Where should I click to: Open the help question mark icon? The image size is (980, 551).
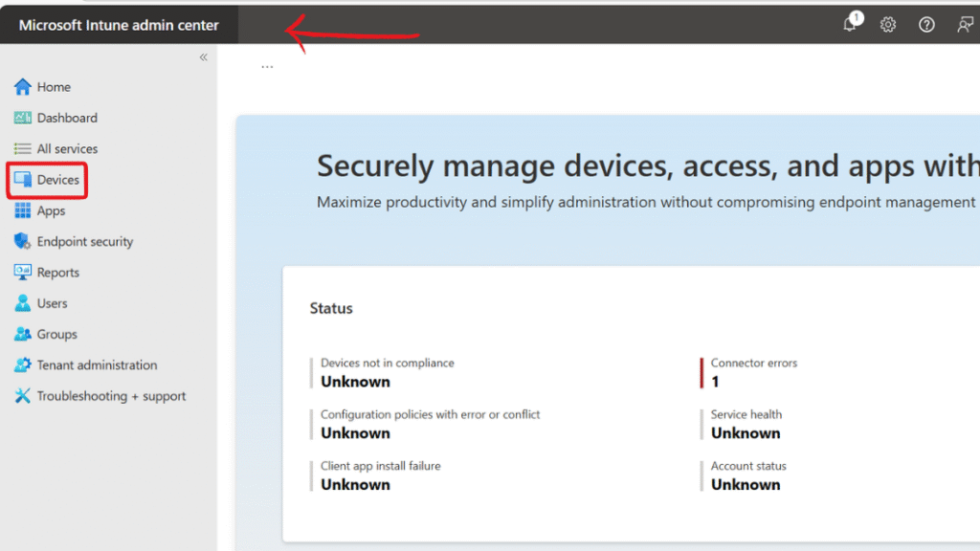[x=926, y=24]
